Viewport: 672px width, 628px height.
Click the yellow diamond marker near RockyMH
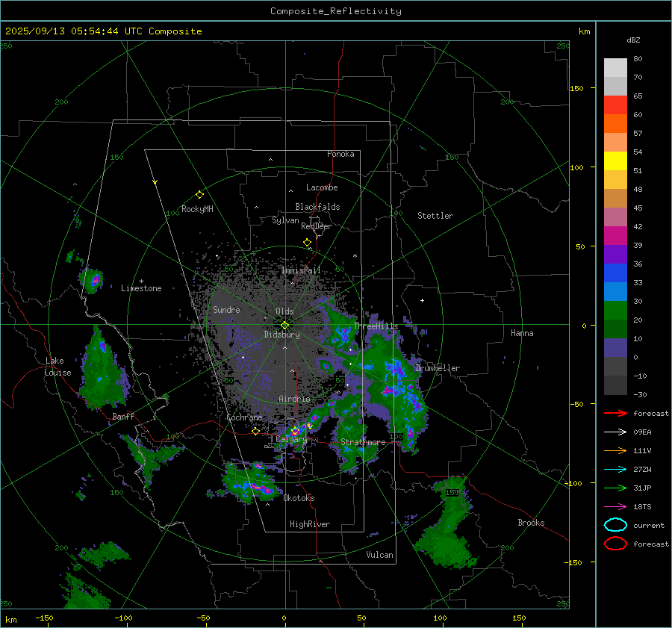199,195
